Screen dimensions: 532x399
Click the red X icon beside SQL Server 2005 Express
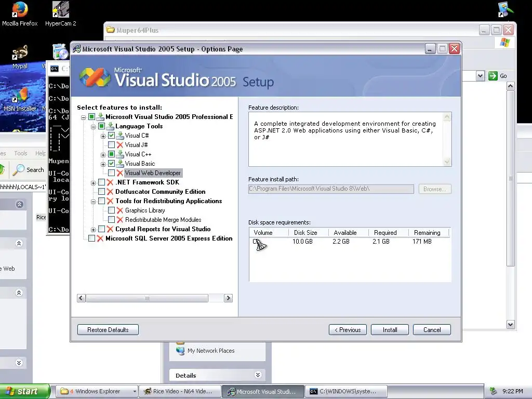click(x=100, y=238)
